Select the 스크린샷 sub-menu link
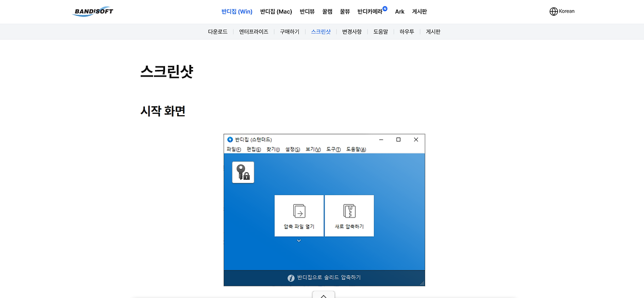 coord(320,32)
